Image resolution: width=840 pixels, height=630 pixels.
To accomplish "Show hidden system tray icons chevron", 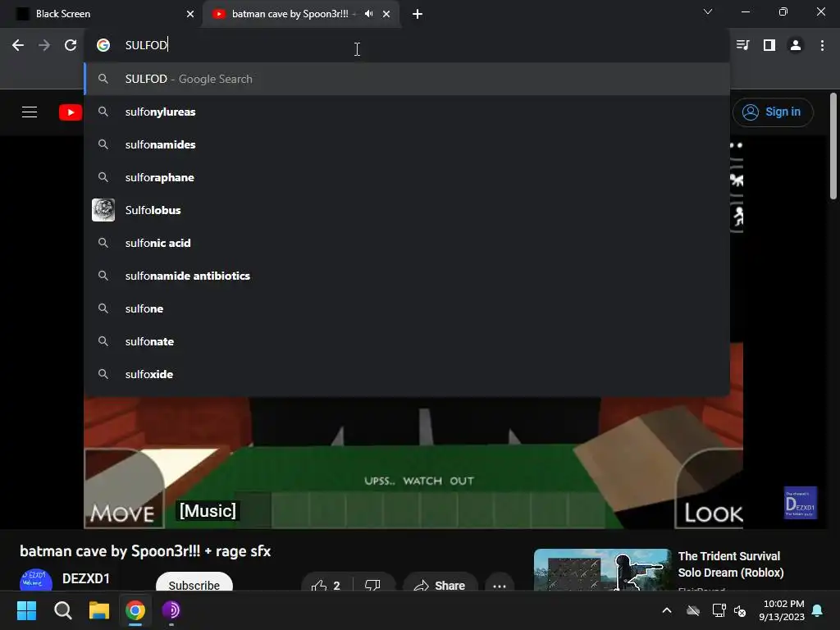I will click(x=667, y=610).
